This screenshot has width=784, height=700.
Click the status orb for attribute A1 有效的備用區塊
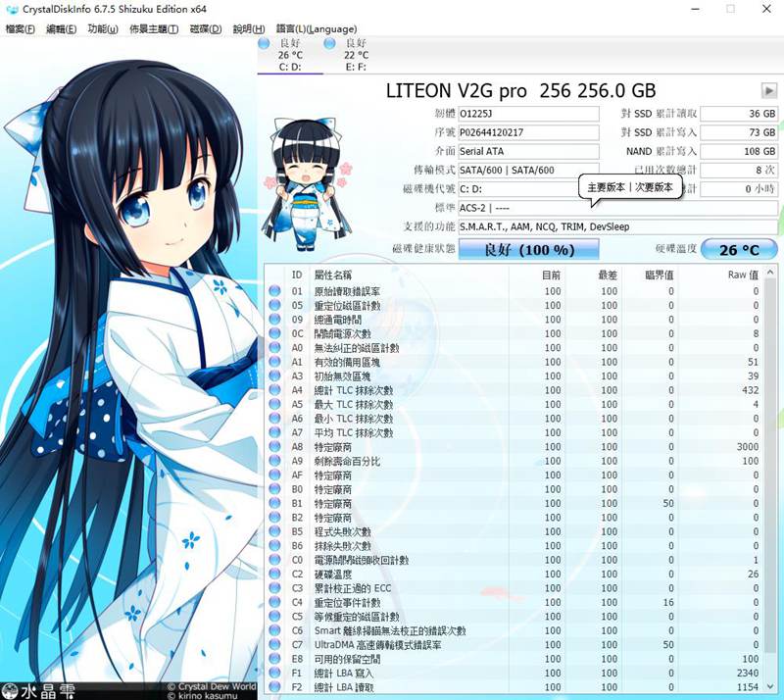click(x=274, y=361)
